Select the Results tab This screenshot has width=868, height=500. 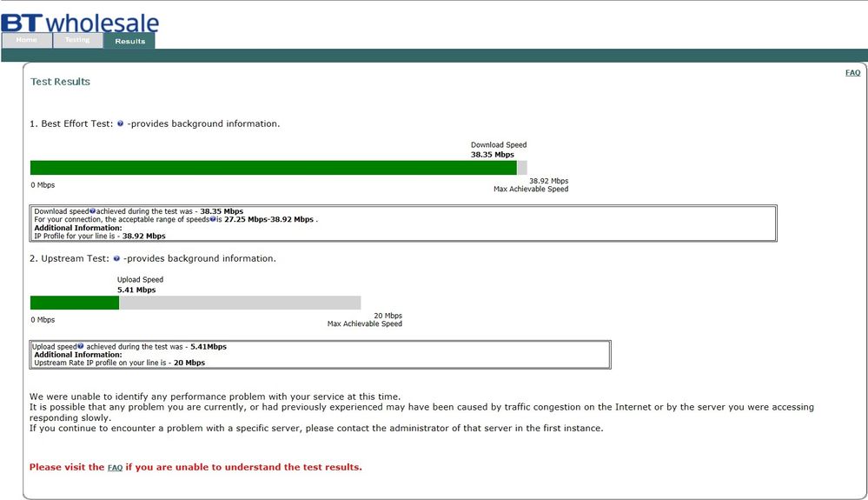129,41
